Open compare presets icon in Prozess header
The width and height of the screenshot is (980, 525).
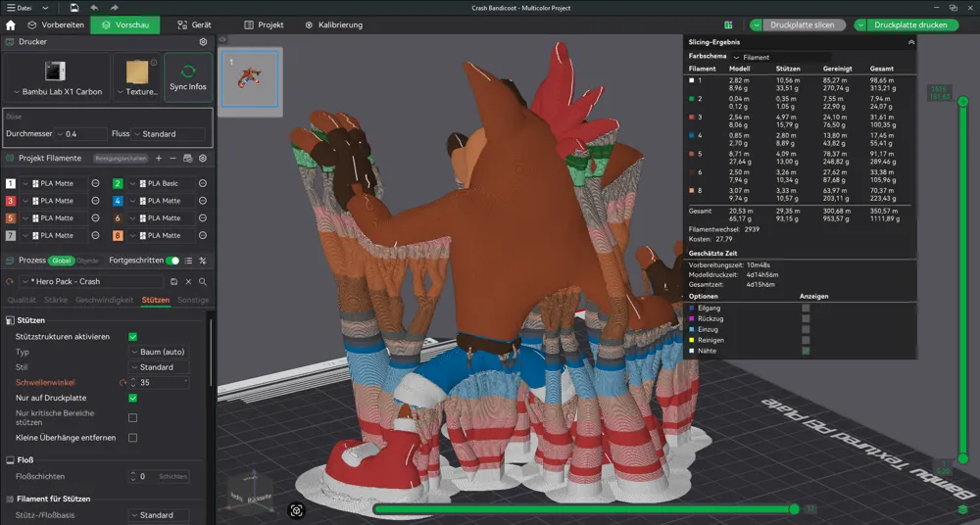click(x=203, y=261)
